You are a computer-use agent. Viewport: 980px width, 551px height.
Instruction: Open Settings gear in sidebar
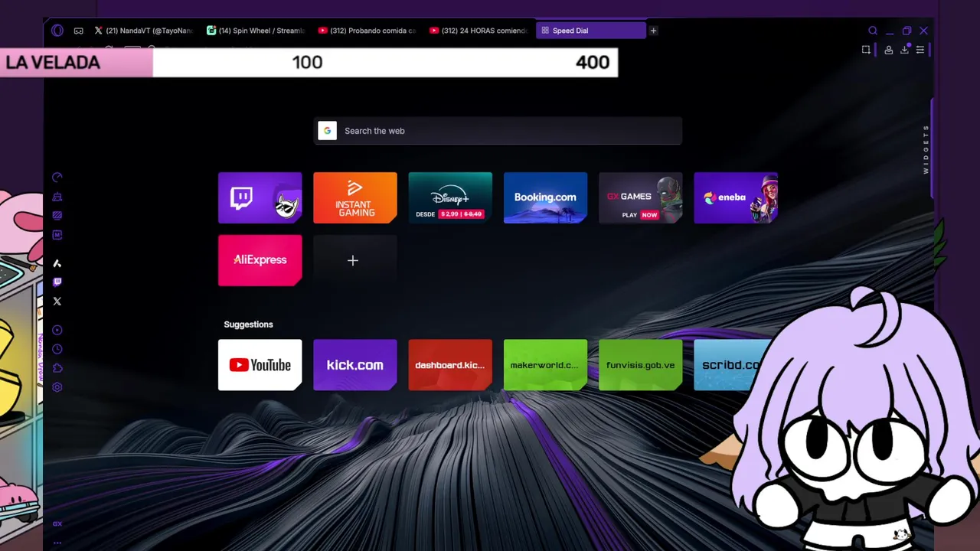57,387
